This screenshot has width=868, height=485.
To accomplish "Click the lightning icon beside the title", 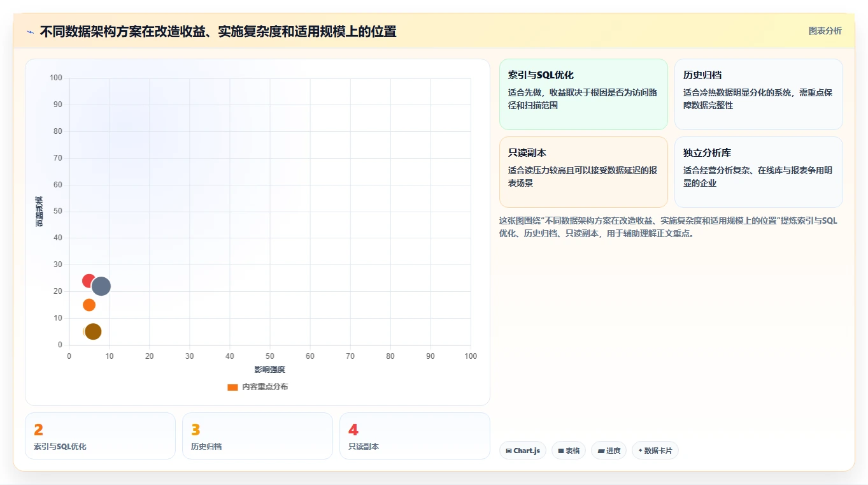I will pos(31,32).
